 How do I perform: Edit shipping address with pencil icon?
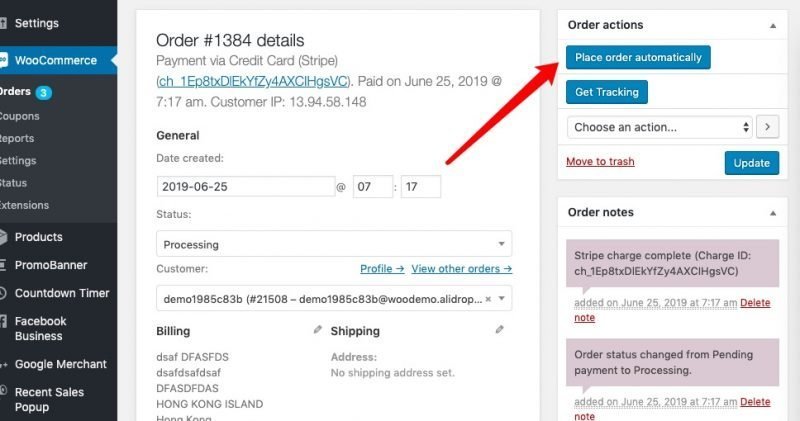[x=499, y=329]
